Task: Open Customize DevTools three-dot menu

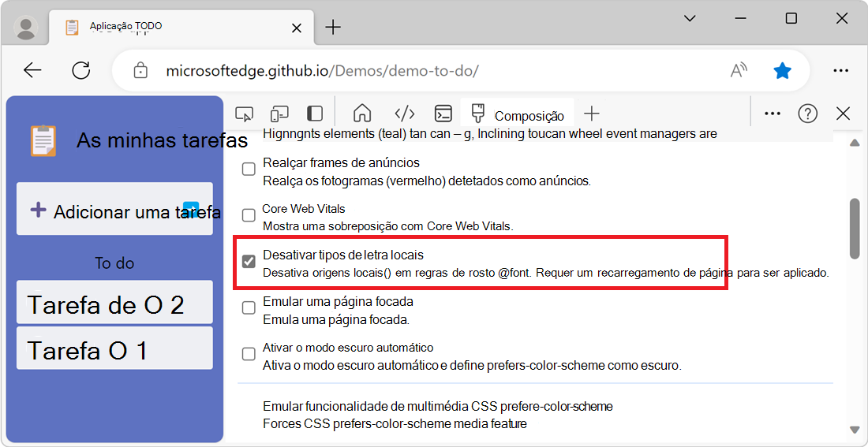Action: pos(773,114)
